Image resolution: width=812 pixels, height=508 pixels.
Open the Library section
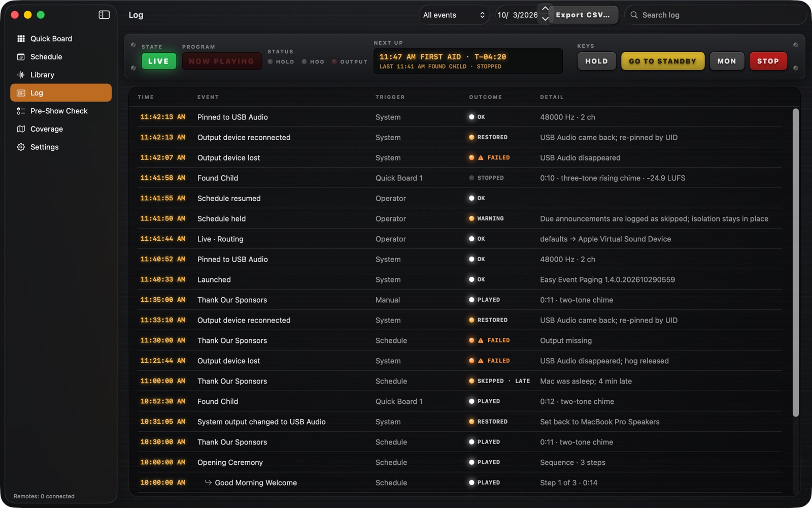(61, 75)
